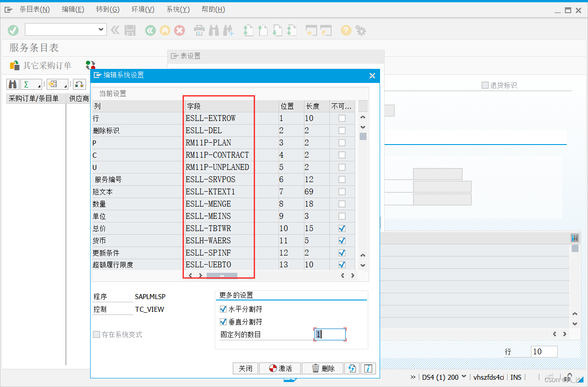Click the 关闭 button
The width and height of the screenshot is (588, 387).
(246, 368)
